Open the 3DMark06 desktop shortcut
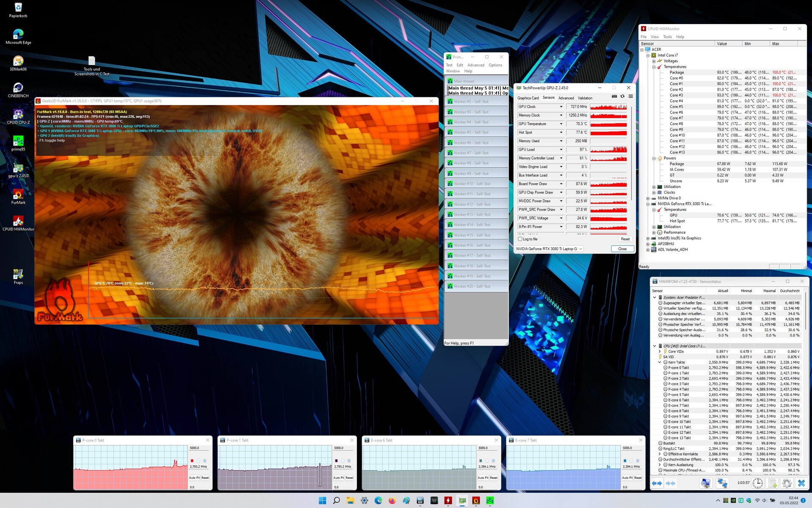 click(18, 63)
